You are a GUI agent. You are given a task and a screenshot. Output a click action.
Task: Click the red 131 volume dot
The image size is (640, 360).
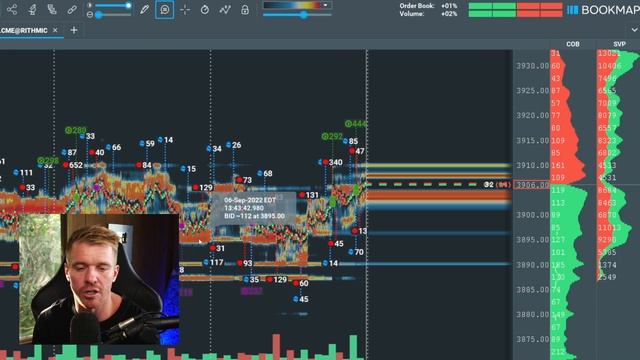coord(302,195)
